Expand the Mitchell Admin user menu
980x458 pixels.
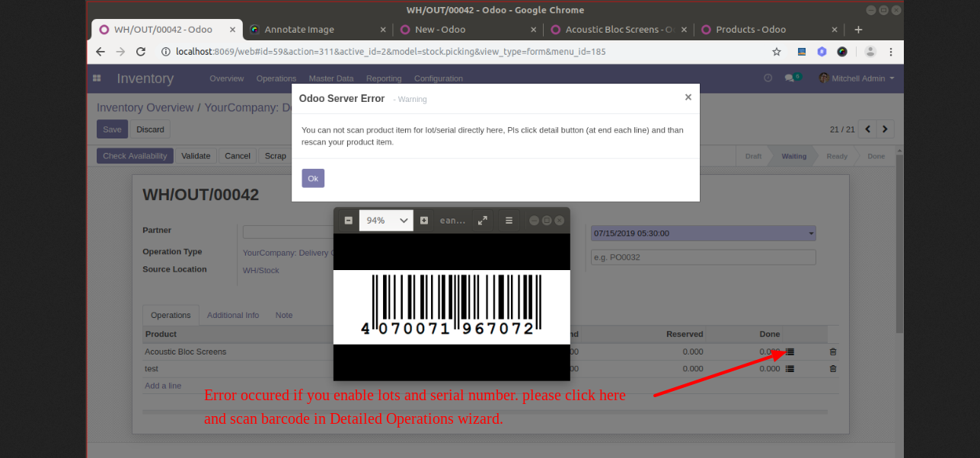[857, 78]
